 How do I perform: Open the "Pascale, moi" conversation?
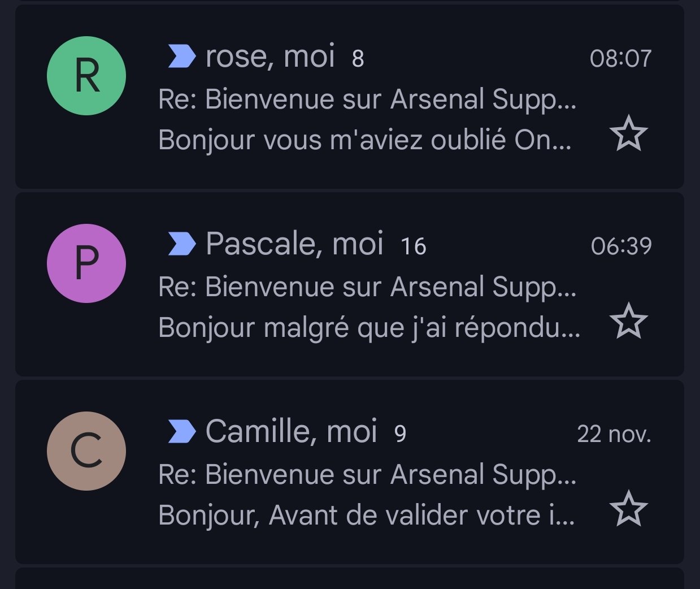tap(367, 287)
